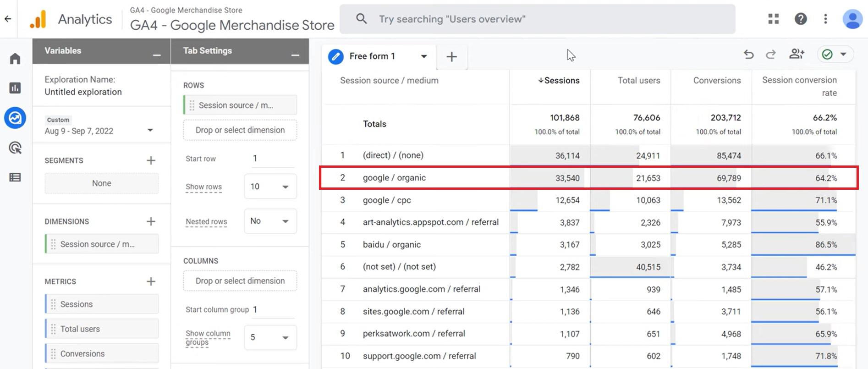This screenshot has height=369, width=868.
Task: Click the Start column group input field
Action: coord(273,309)
